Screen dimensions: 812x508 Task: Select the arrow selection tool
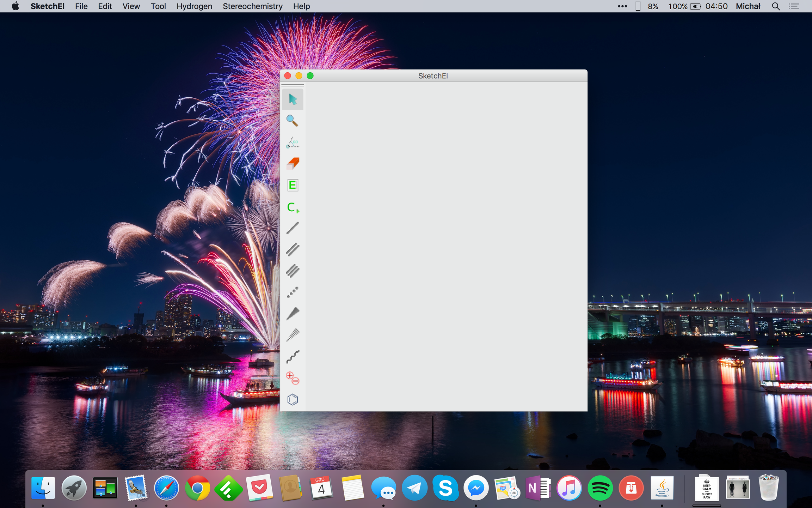point(292,99)
